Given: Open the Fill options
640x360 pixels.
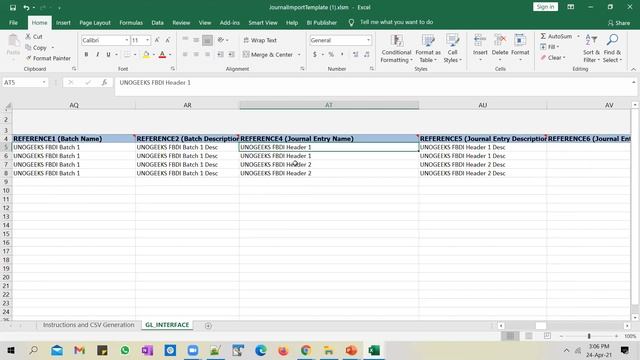Looking at the screenshot, I should (549, 47).
